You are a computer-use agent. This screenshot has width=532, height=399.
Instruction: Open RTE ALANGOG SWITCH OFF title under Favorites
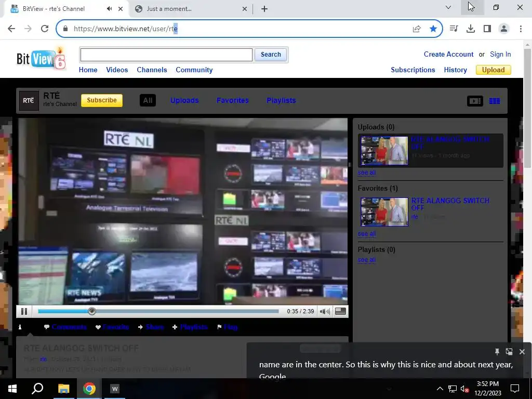click(x=450, y=204)
